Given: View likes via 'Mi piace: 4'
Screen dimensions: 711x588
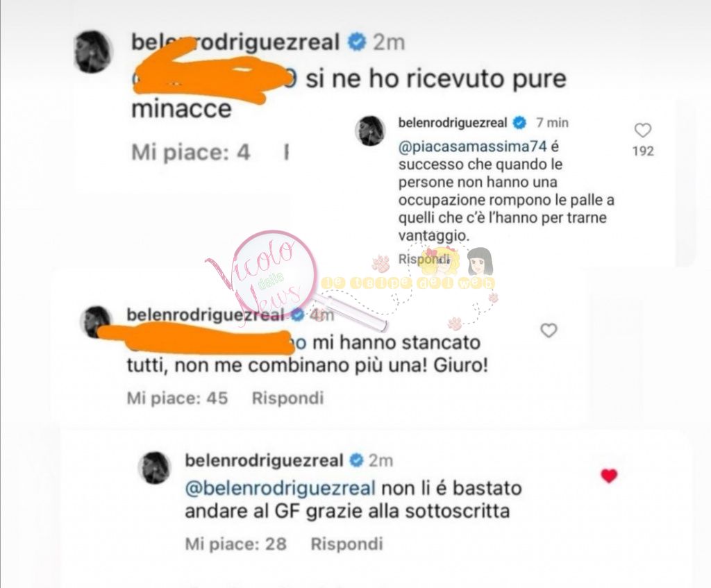Looking at the screenshot, I should (x=190, y=152).
